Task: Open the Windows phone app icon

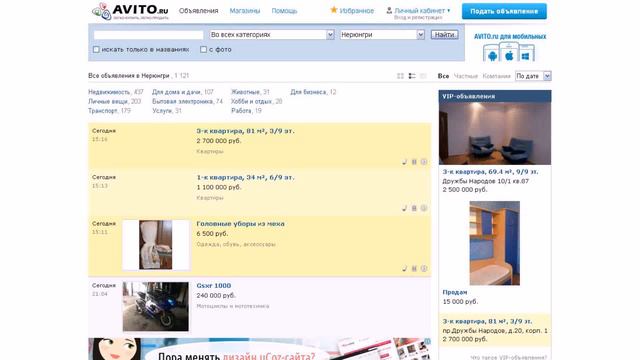Action: [525, 56]
